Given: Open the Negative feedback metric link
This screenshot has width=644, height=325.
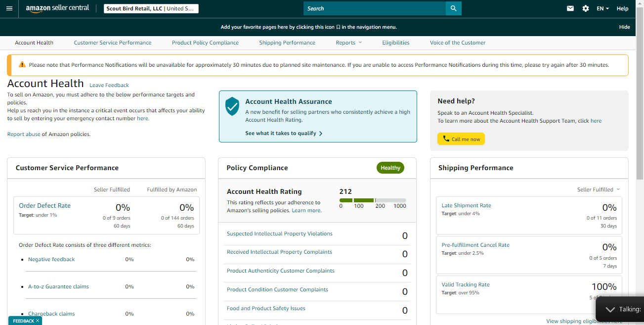Looking at the screenshot, I should pos(51,259).
